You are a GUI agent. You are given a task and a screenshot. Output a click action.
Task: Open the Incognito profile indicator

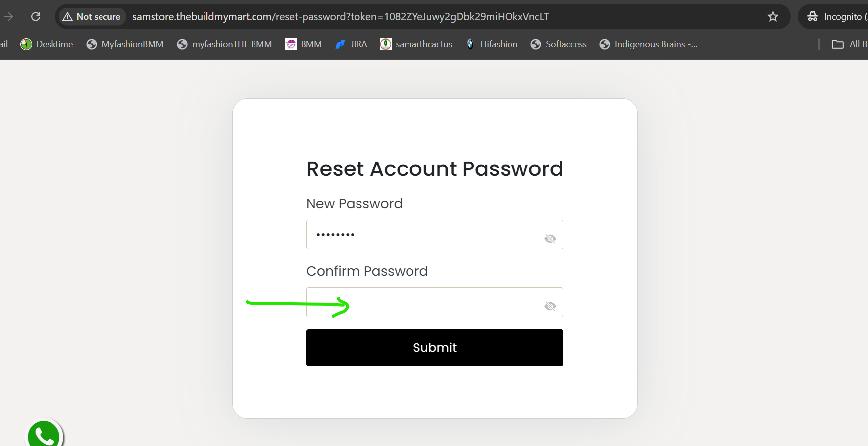tap(835, 17)
